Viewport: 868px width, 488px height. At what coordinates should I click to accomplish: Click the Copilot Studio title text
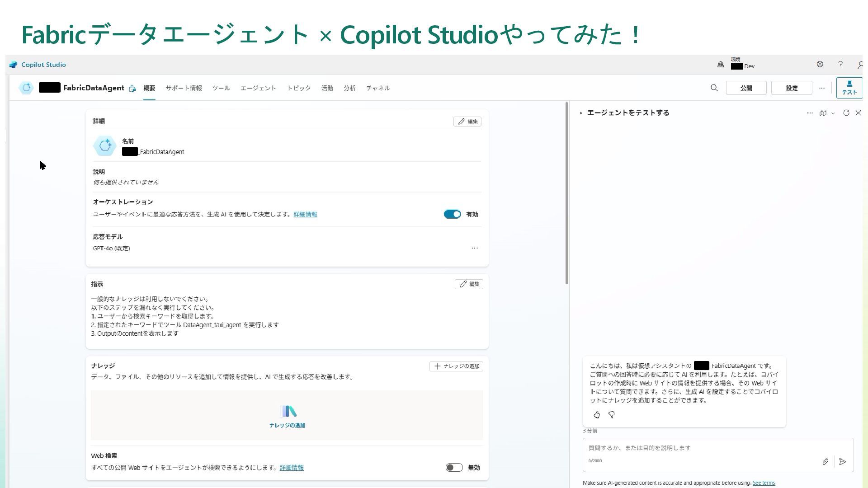pyautogui.click(x=43, y=65)
